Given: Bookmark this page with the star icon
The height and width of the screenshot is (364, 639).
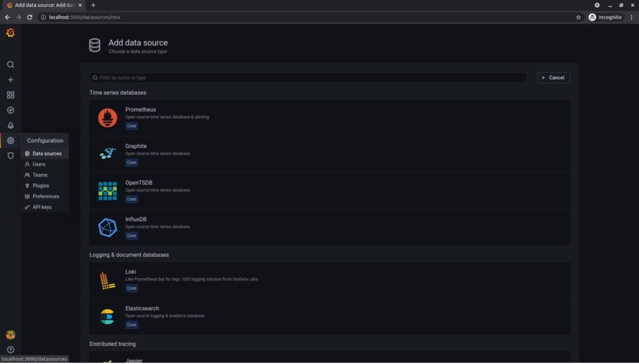Looking at the screenshot, I should coord(578,17).
